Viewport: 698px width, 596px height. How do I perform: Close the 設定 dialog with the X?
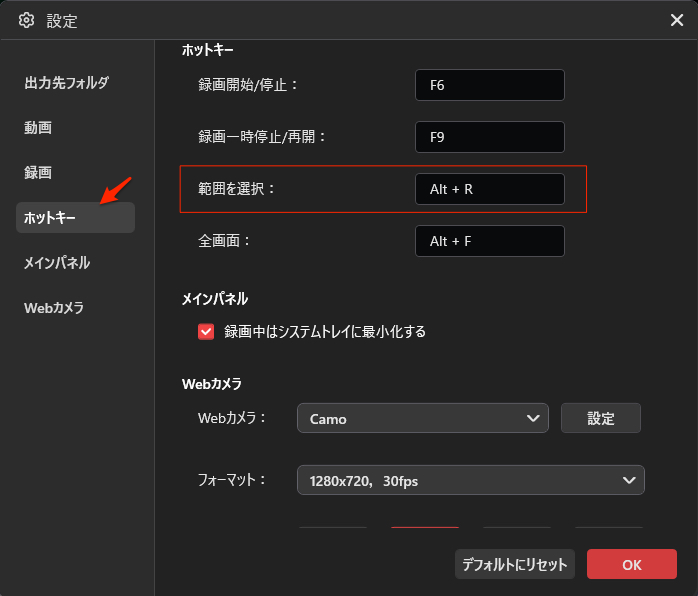click(676, 20)
